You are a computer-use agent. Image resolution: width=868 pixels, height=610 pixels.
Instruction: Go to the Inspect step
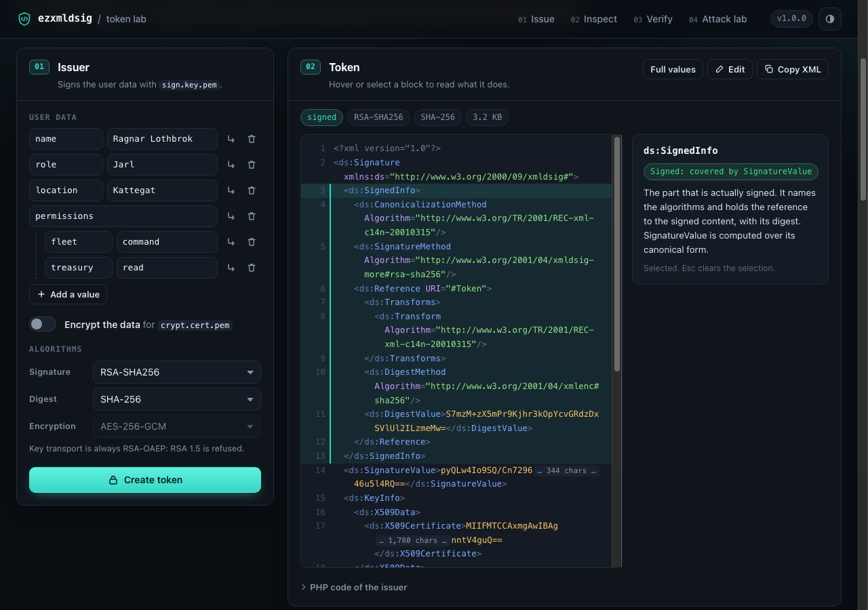594,19
